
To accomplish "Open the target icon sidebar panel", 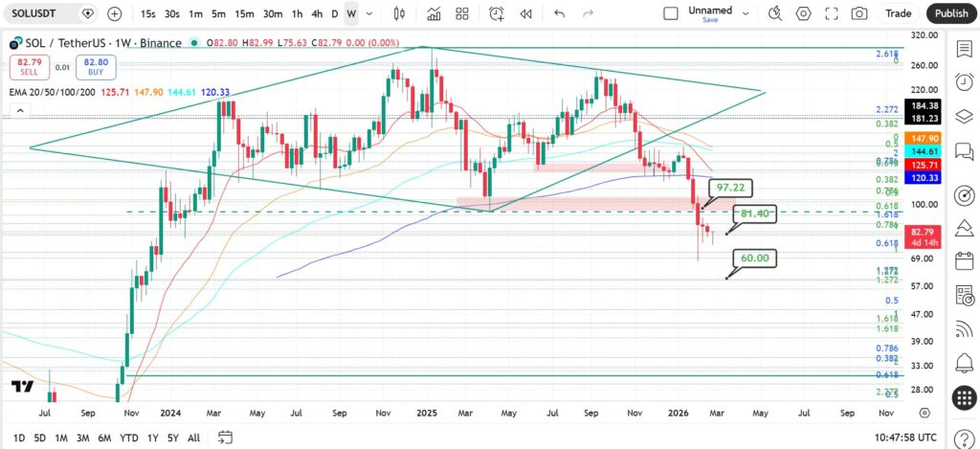I will (964, 195).
